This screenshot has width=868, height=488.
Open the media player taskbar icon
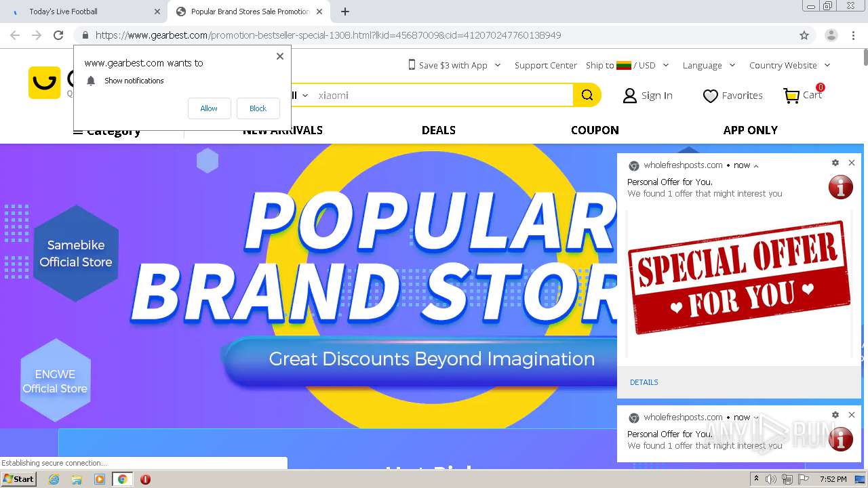(100, 479)
